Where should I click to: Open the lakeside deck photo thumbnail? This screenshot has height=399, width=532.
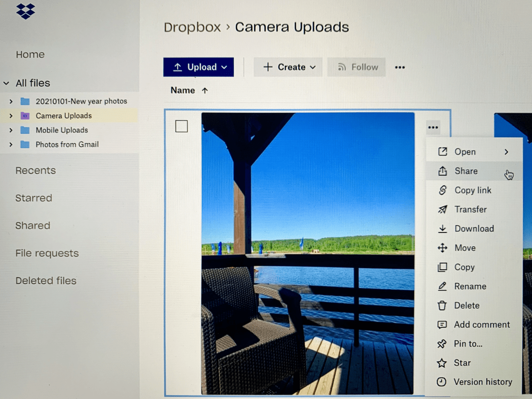click(308, 253)
